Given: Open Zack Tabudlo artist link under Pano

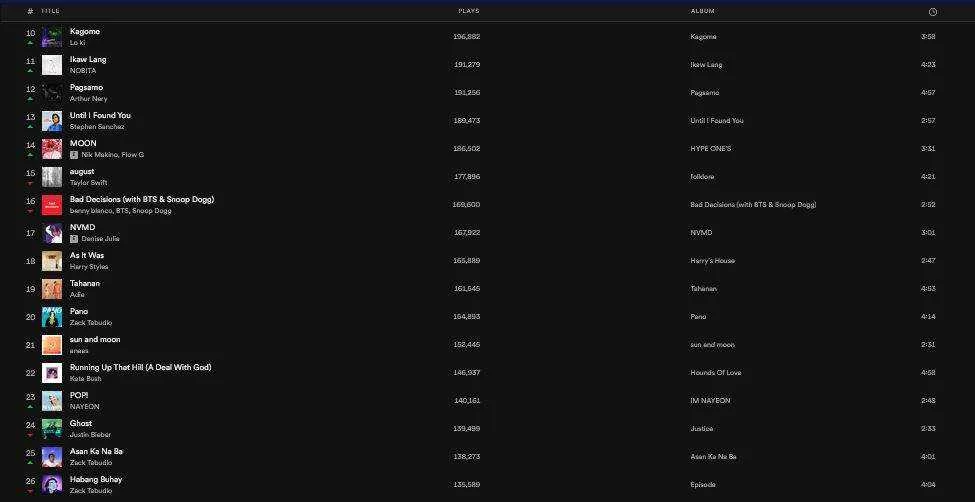Looking at the screenshot, I should (91, 323).
